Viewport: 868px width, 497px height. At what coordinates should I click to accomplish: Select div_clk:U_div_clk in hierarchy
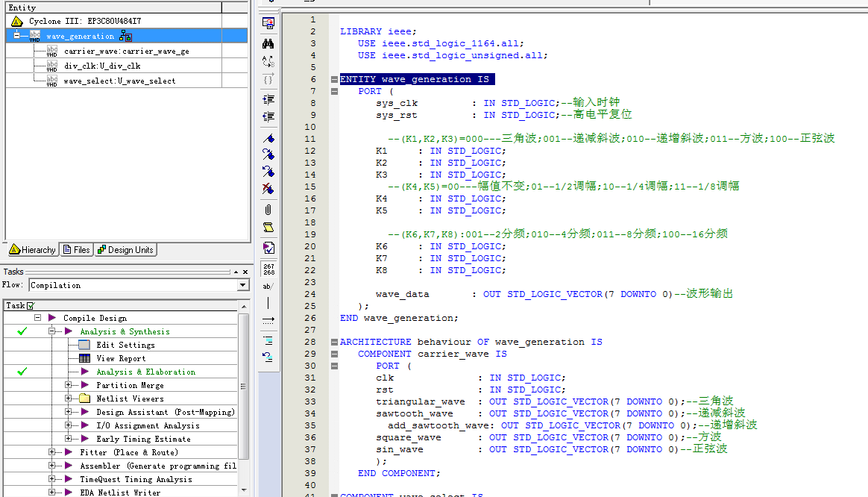tap(101, 66)
